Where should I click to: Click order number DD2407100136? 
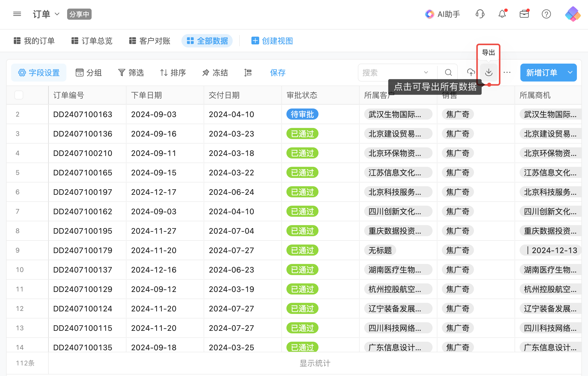tap(83, 134)
